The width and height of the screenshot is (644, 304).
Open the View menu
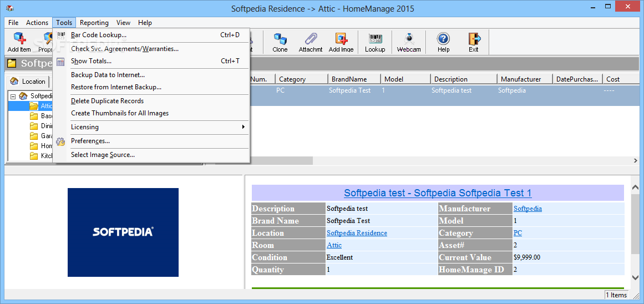pos(123,23)
